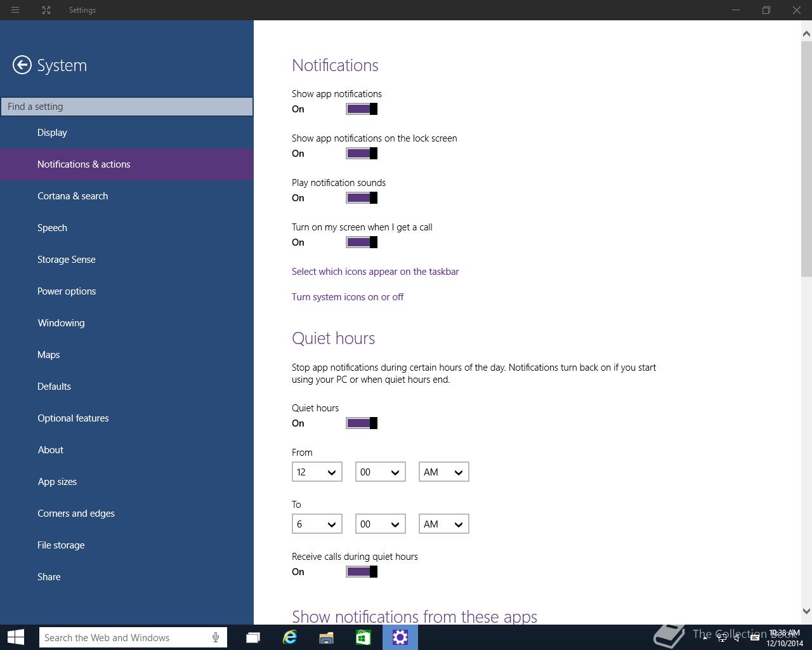Open the From AM/PM dropdown
Image resolution: width=812 pixels, height=650 pixels.
[444, 472]
